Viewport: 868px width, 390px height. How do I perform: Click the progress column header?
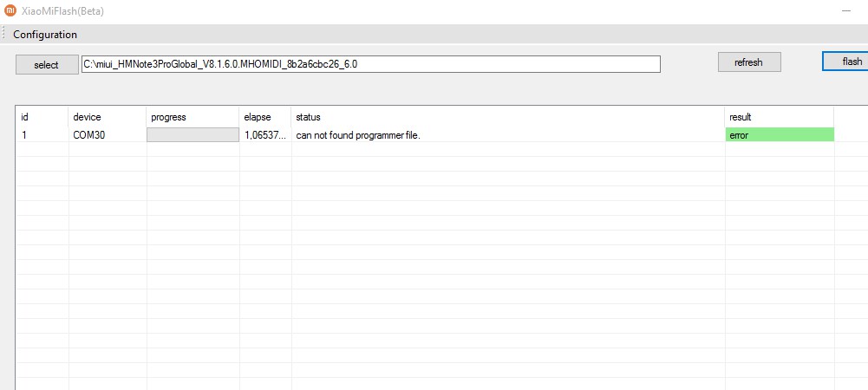click(193, 116)
